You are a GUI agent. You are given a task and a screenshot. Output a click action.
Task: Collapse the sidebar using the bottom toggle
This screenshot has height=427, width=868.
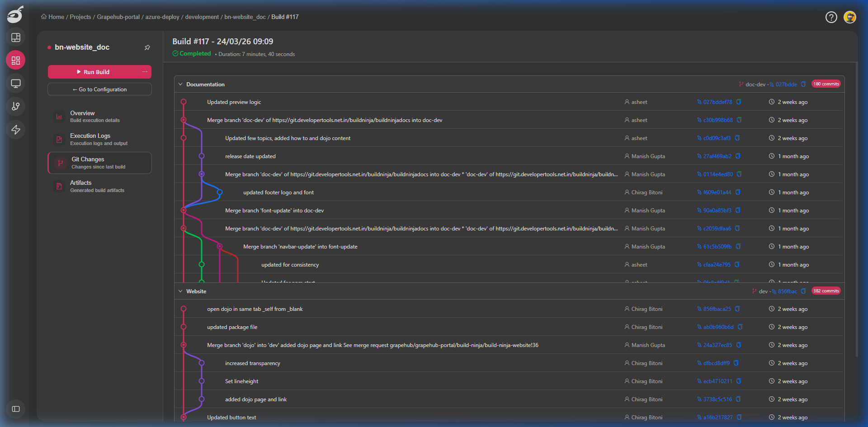[16, 409]
